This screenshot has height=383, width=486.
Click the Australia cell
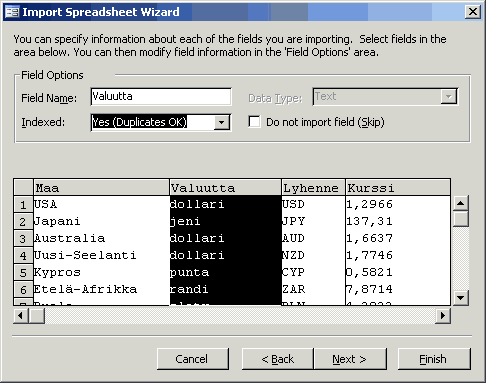[x=102, y=238]
